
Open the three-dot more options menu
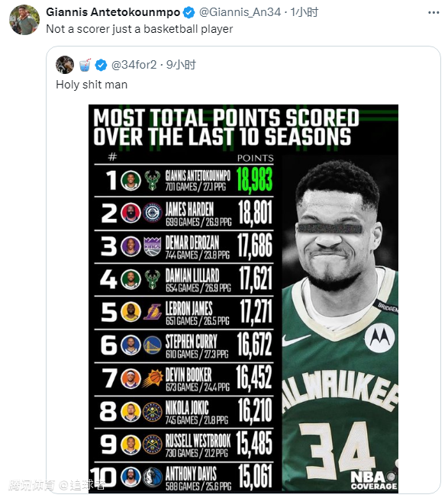click(x=433, y=13)
